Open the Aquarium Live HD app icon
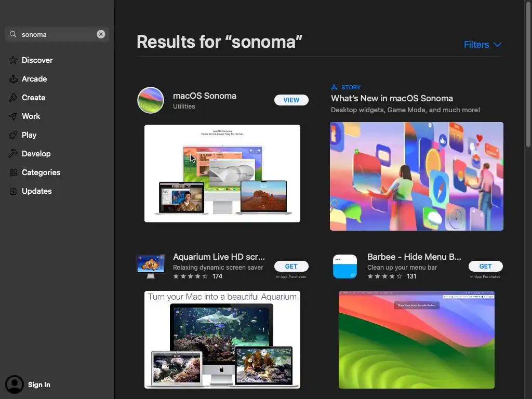This screenshot has height=399, width=532. click(151, 267)
